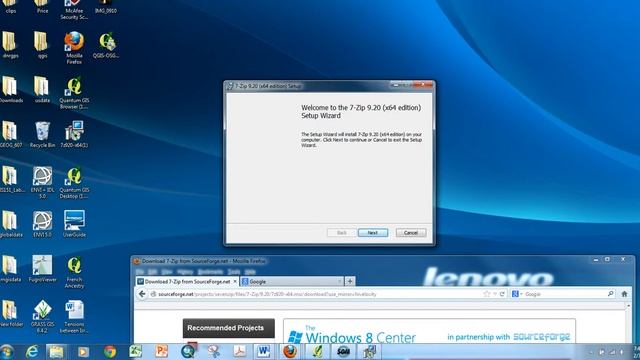Open the FugroViewer desktop shortcut
The width and height of the screenshot is (640, 360).
pos(42,269)
